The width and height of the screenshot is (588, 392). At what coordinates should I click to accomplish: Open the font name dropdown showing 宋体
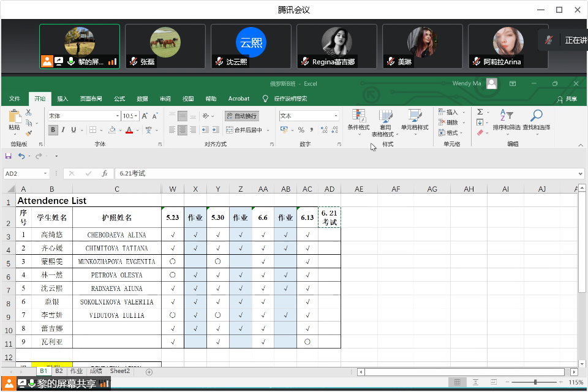click(118, 116)
